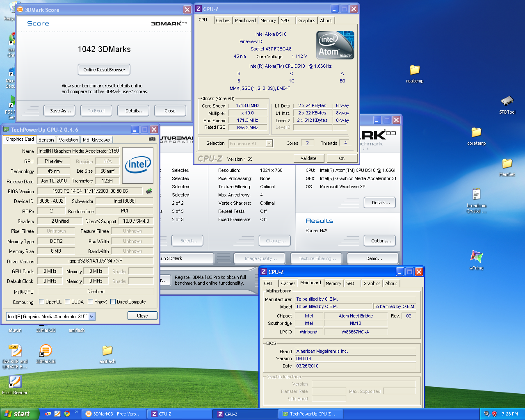This screenshot has width=525, height=420.
Task: Click the Validate button in CPU-Z
Action: [308, 158]
